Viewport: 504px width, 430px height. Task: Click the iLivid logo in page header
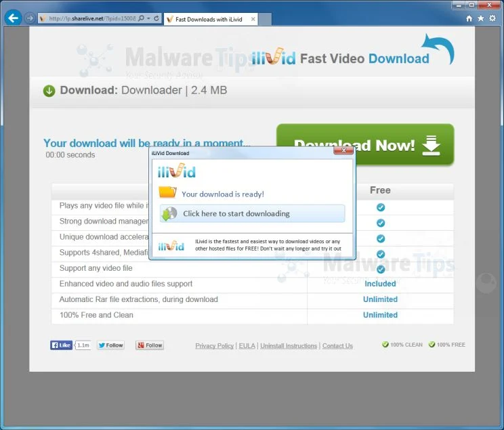point(273,57)
